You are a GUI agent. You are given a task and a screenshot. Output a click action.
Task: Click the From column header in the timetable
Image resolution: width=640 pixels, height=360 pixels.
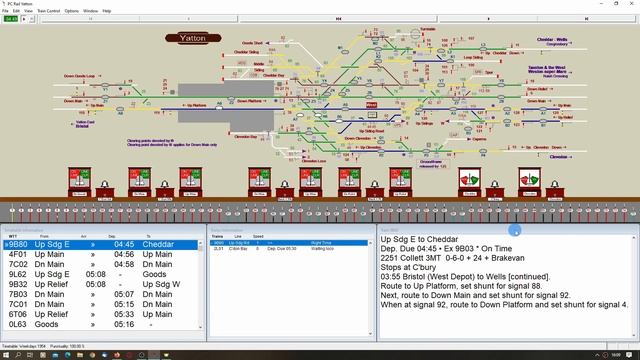[x=44, y=236]
